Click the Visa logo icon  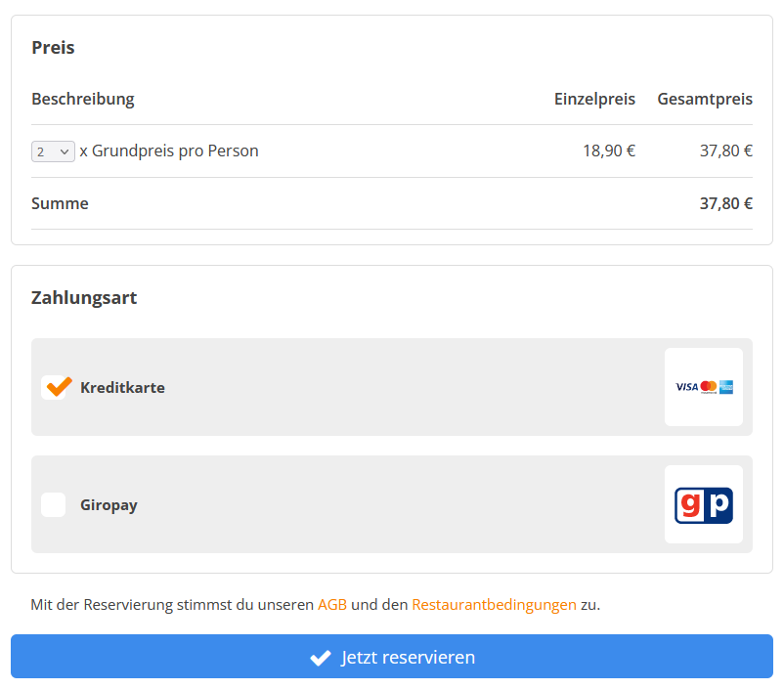point(686,387)
